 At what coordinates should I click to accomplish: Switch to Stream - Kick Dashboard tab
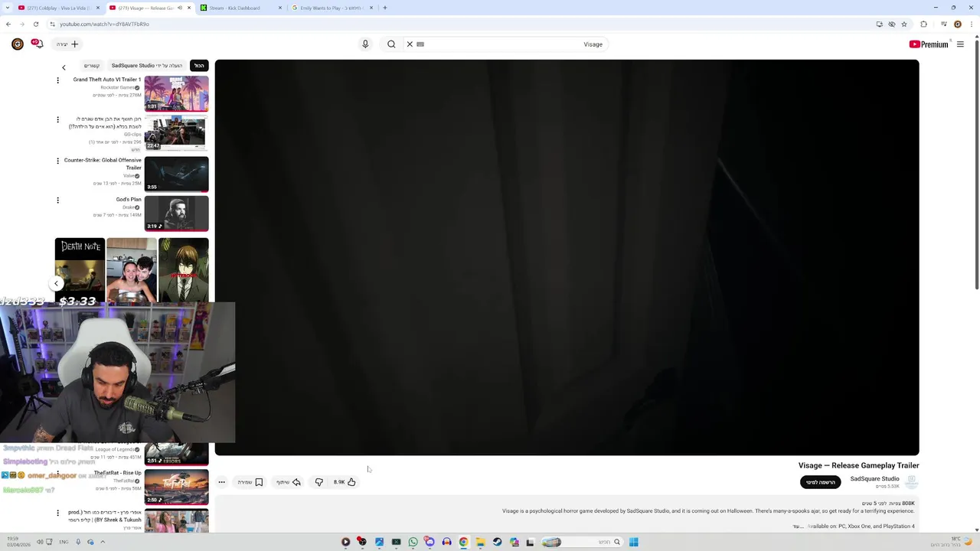click(x=240, y=8)
